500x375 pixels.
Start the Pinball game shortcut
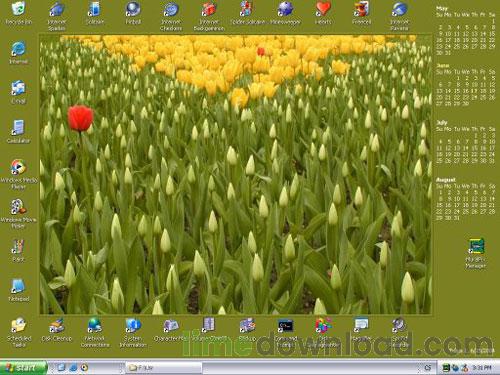point(133,13)
